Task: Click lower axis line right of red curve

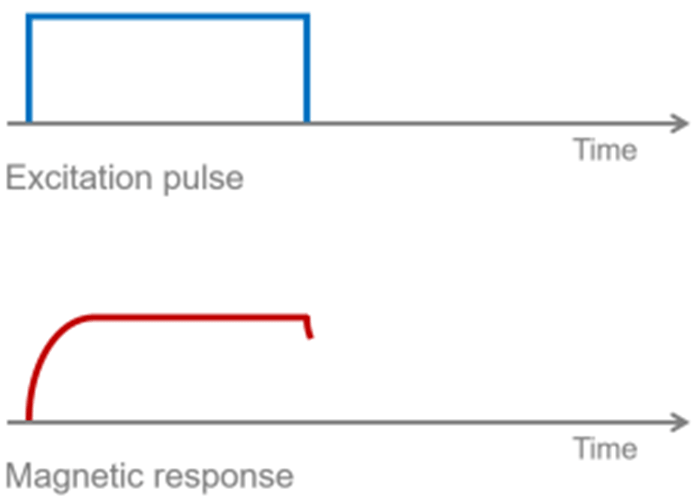Action: click(x=450, y=422)
